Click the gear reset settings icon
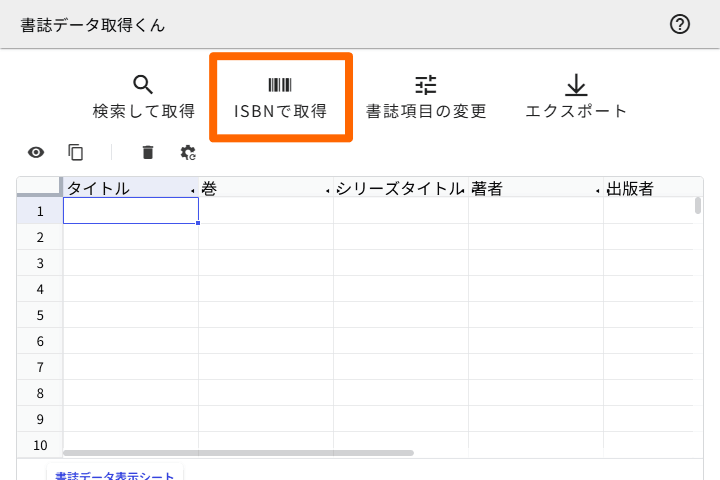Image resolution: width=720 pixels, height=480 pixels. pos(188,152)
